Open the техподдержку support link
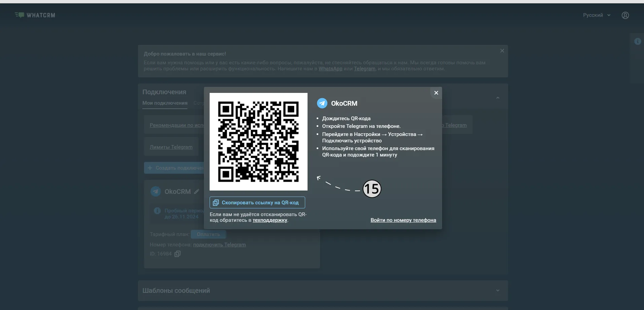Image resolution: width=644 pixels, height=310 pixels. pos(270,220)
